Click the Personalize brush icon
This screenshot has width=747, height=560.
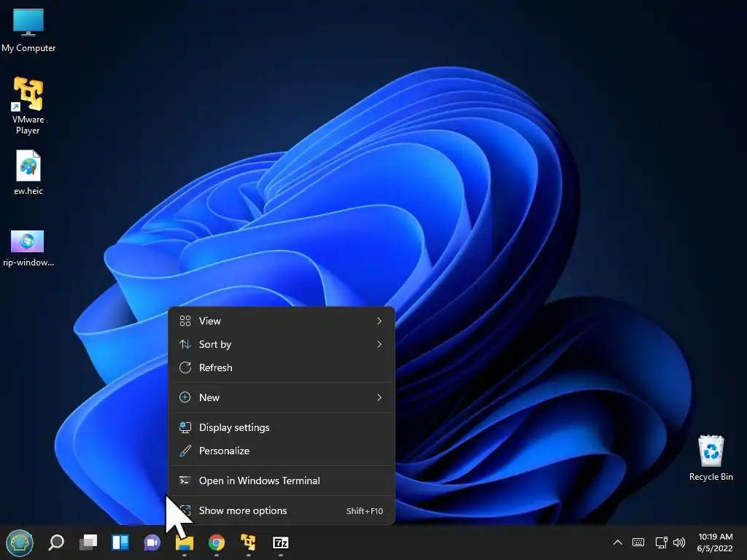pos(185,451)
